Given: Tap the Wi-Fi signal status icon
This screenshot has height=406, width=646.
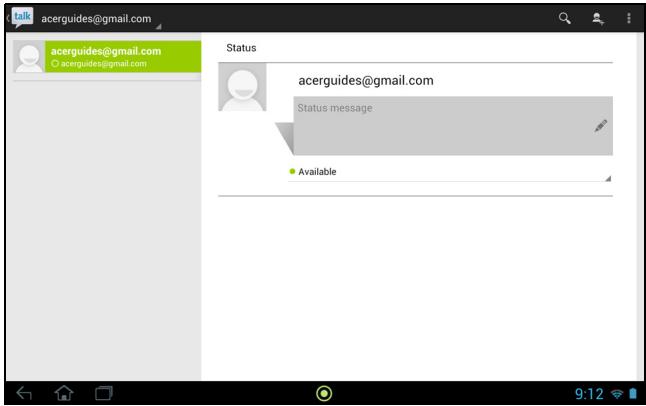Looking at the screenshot, I should click(617, 394).
